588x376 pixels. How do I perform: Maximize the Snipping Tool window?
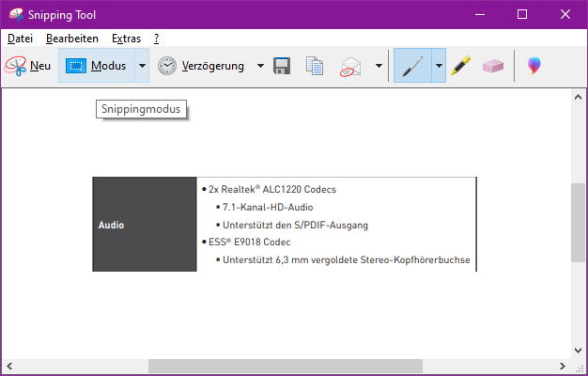coord(522,15)
